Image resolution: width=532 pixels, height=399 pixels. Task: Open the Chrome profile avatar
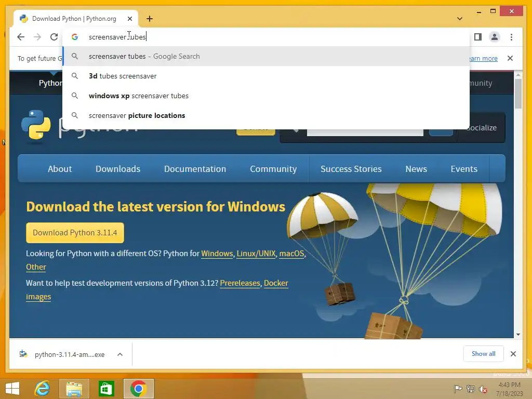[495, 37]
